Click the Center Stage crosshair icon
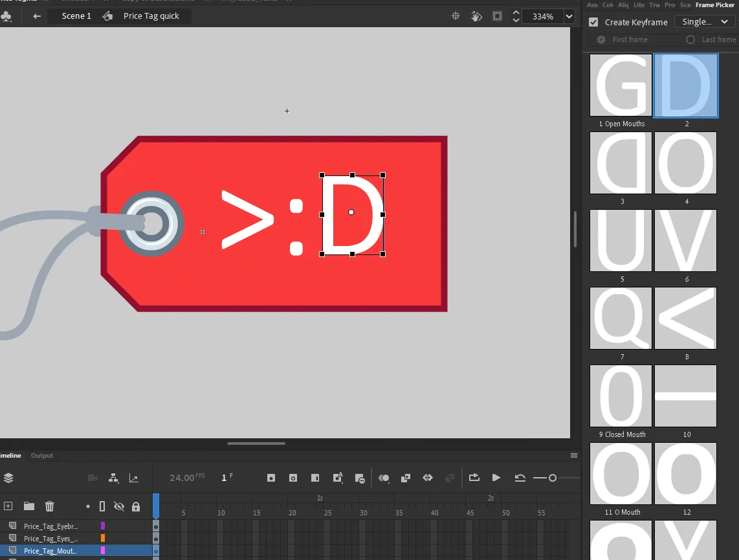 [456, 16]
